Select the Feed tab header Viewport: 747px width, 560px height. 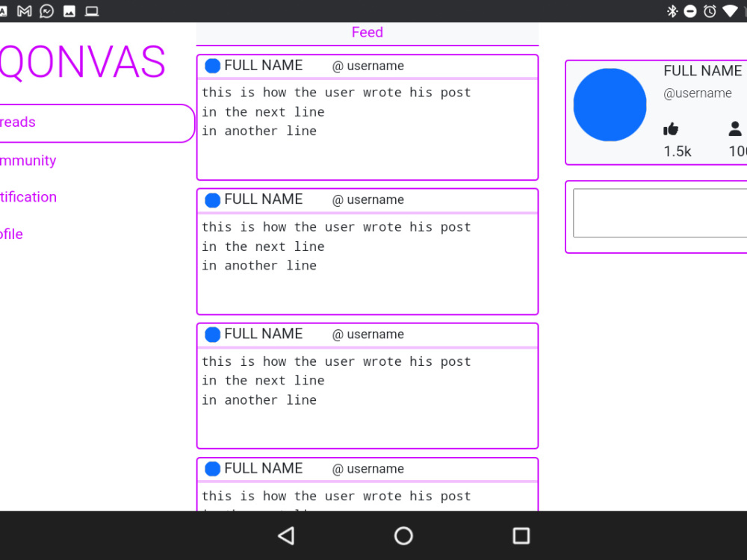(368, 32)
